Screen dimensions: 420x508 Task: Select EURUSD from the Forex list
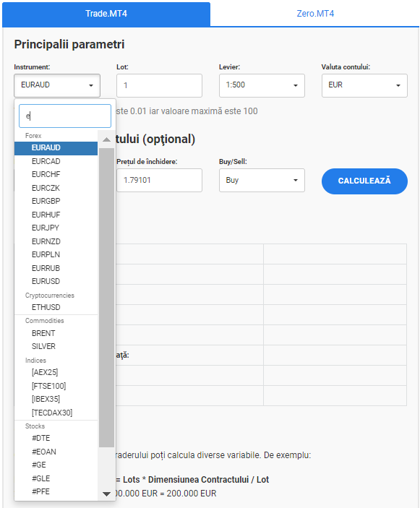[x=56, y=281]
